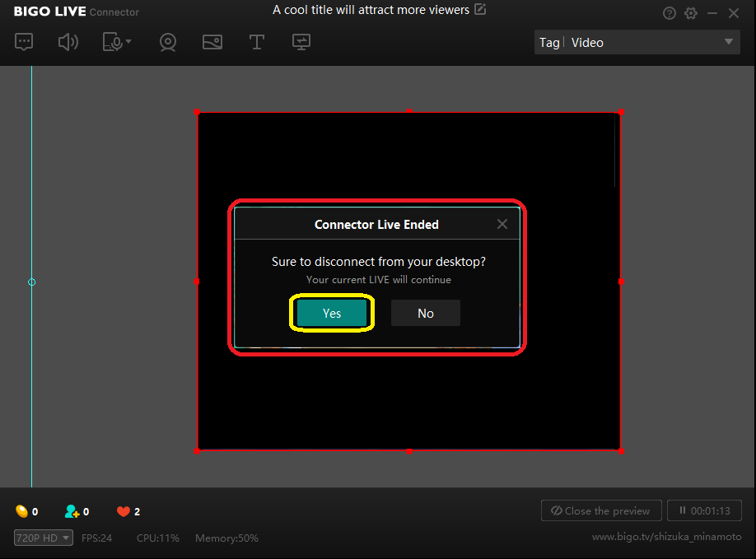Edit the live title pencil icon
Screen dimensions: 756x559
pos(480,10)
